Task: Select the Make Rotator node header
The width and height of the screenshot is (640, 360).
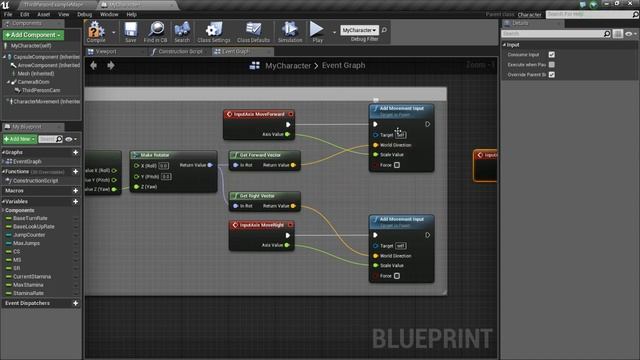Action: point(173,155)
